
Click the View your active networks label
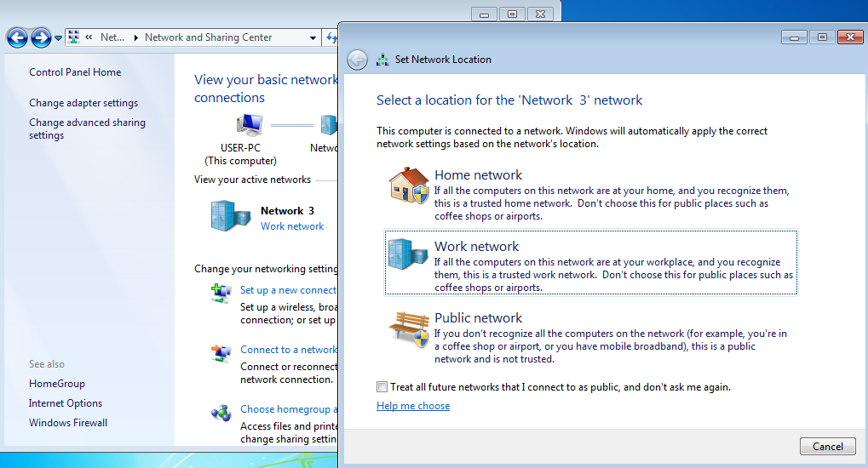click(x=252, y=180)
